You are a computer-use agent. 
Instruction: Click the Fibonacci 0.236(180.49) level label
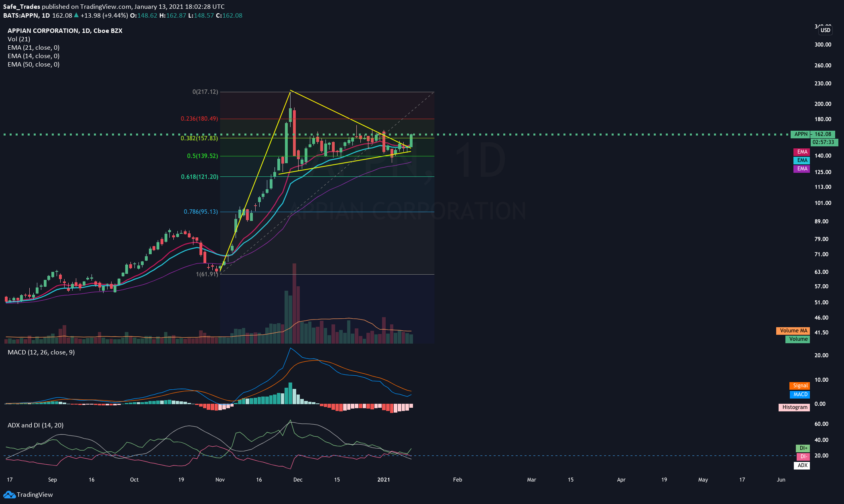pos(199,119)
